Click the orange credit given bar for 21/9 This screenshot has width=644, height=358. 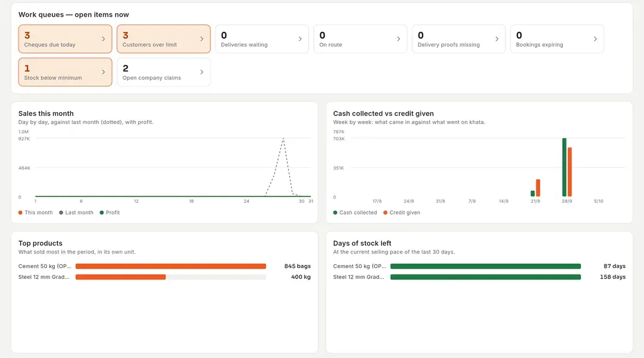point(538,188)
